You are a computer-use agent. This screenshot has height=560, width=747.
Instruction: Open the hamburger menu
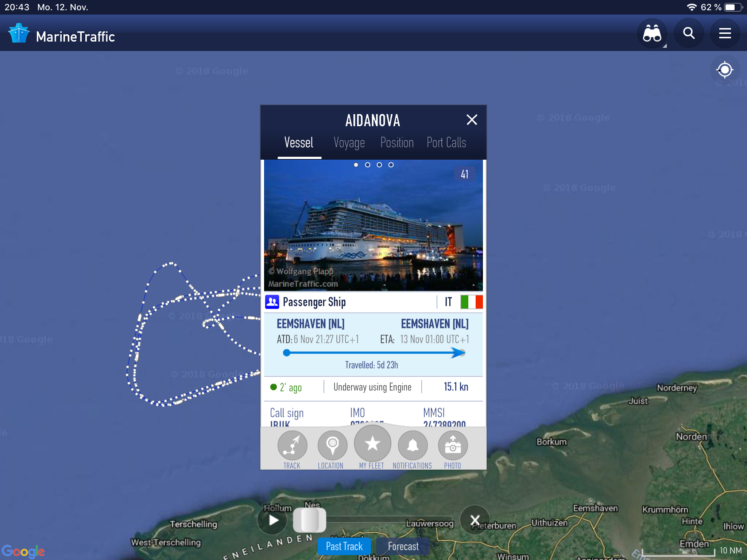pyautogui.click(x=725, y=34)
